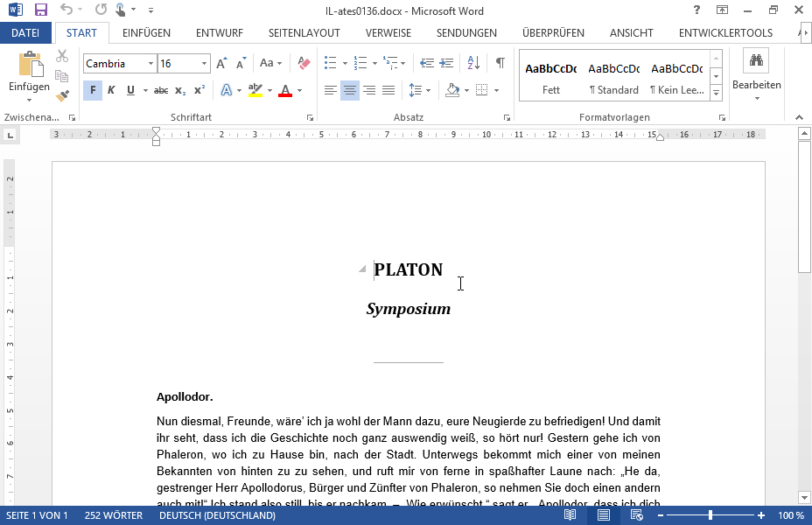Click the tab stop selector at ruler corner
The width and height of the screenshot is (812, 525).
[x=10, y=136]
